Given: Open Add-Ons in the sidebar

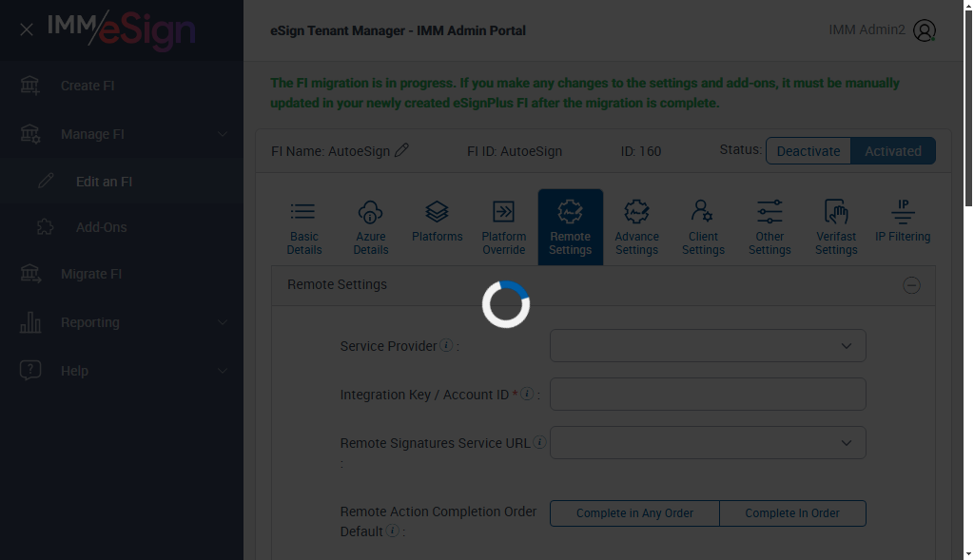Looking at the screenshot, I should [x=101, y=227].
